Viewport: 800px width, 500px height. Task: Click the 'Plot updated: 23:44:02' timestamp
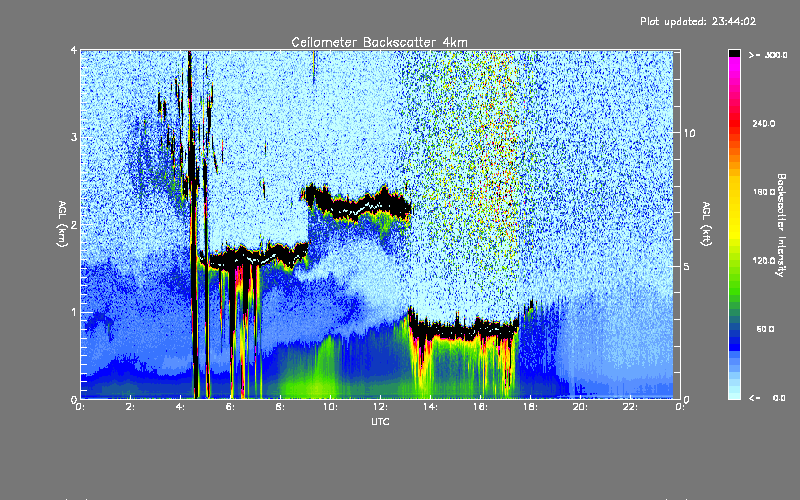[x=698, y=21]
